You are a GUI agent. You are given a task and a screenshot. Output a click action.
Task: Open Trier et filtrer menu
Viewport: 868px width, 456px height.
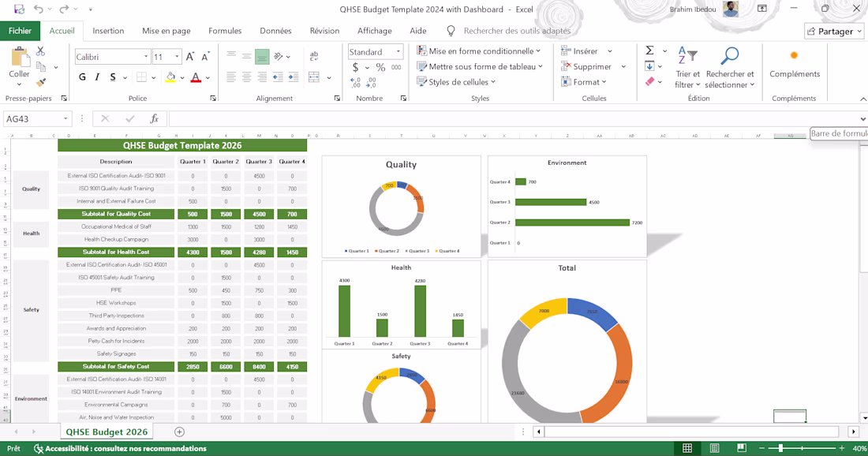coord(687,68)
